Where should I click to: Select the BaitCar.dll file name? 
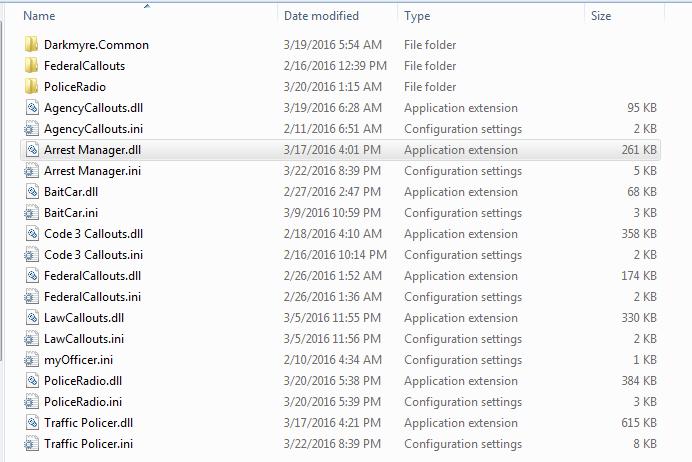(71, 192)
